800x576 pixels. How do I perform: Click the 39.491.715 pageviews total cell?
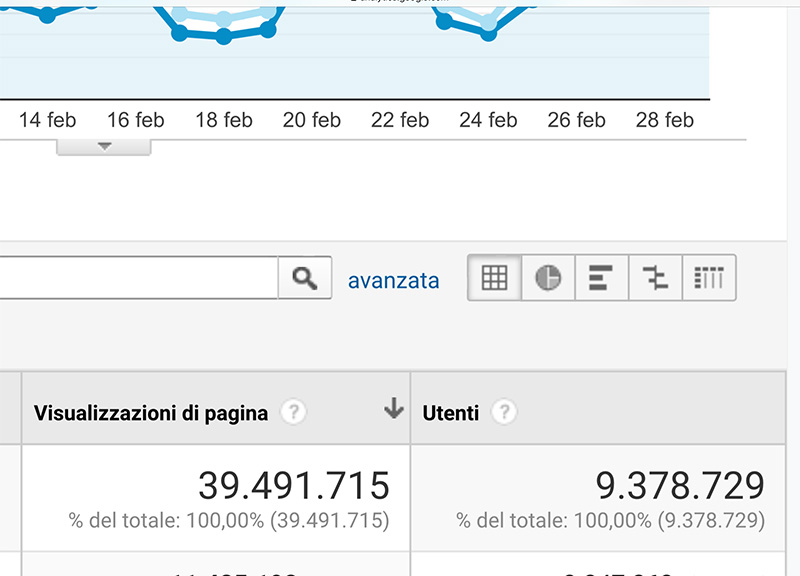[x=216, y=498]
